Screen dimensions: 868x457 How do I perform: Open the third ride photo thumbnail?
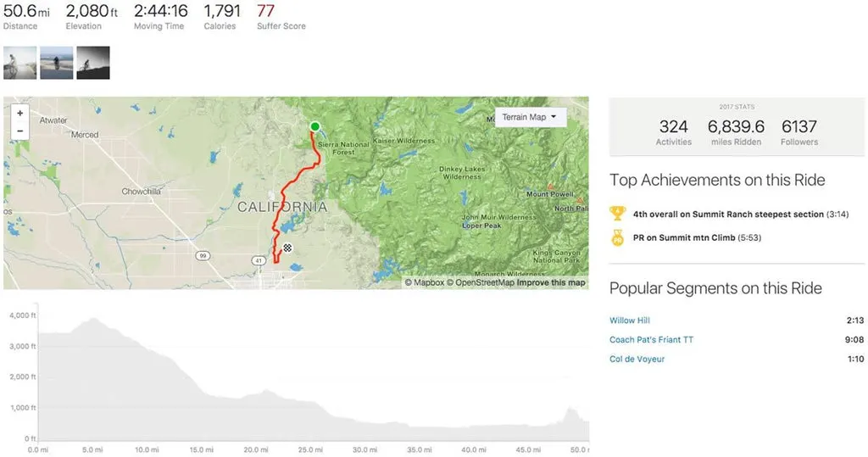93,63
